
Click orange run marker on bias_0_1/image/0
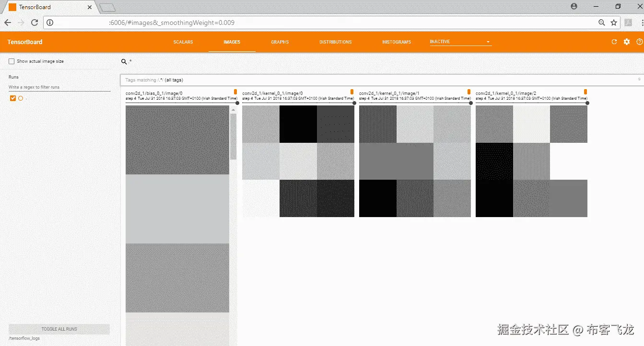pyautogui.click(x=235, y=92)
